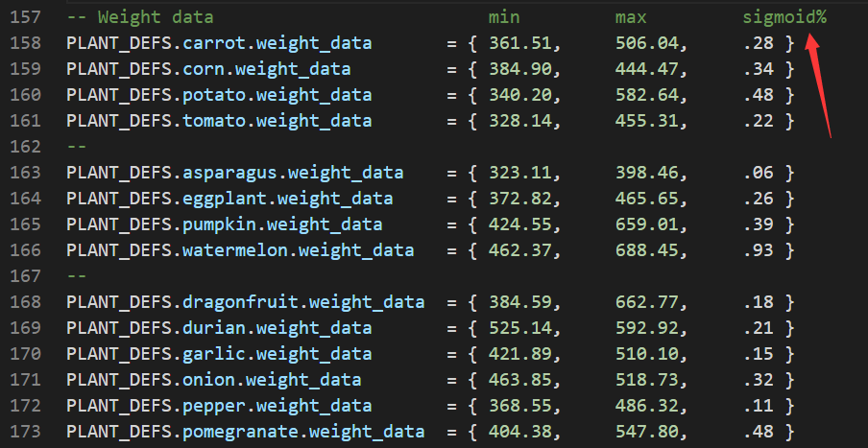The height and width of the screenshot is (448, 868).
Task: Click the pumpkin max value 659.01
Action: tap(646, 224)
